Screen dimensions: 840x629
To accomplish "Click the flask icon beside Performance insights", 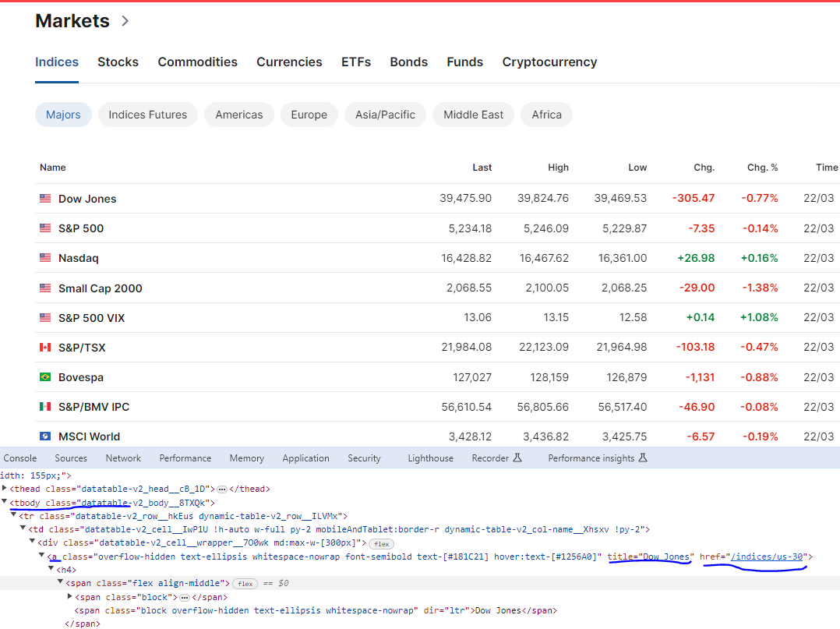I will [x=643, y=458].
